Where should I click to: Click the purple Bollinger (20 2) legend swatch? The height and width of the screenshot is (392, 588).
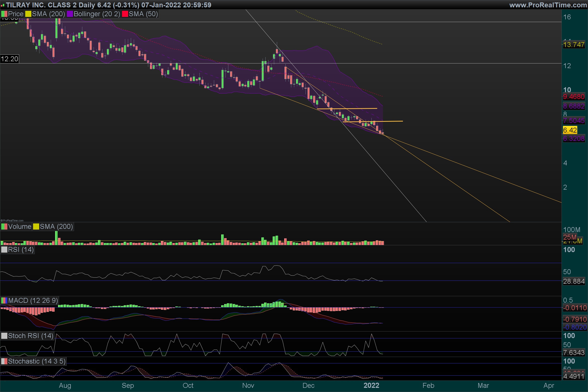(70, 14)
